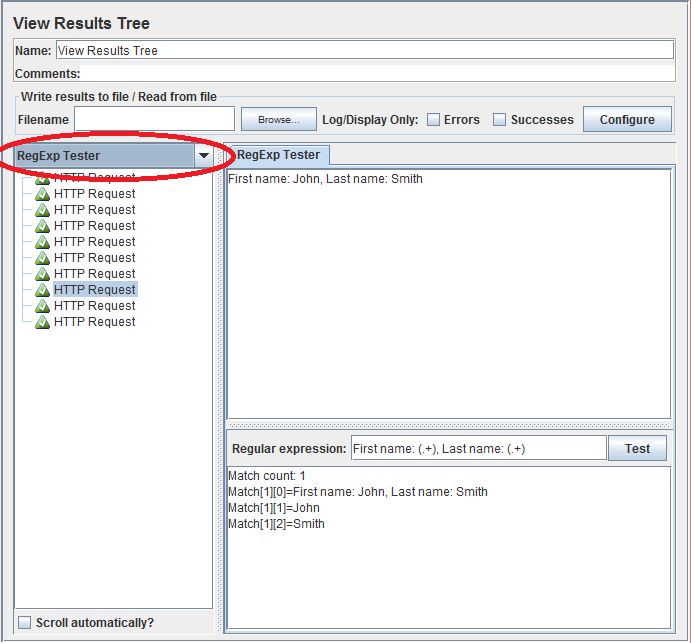Click the 'Match[1][0]=First name: John' line

coord(358,492)
